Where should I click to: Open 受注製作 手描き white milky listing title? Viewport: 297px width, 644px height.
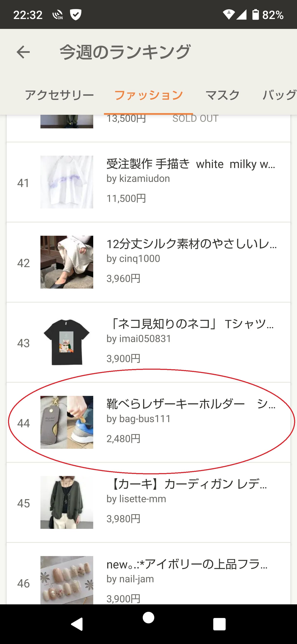coord(191,164)
